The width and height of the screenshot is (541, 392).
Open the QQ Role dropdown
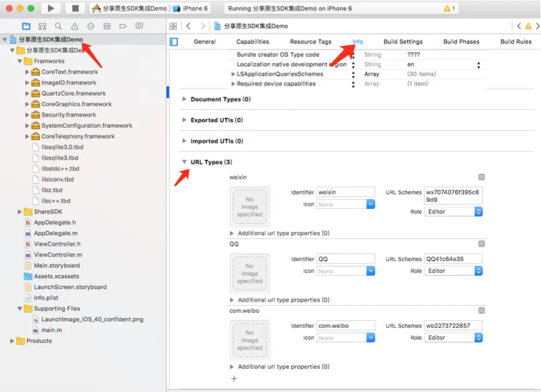(453, 271)
